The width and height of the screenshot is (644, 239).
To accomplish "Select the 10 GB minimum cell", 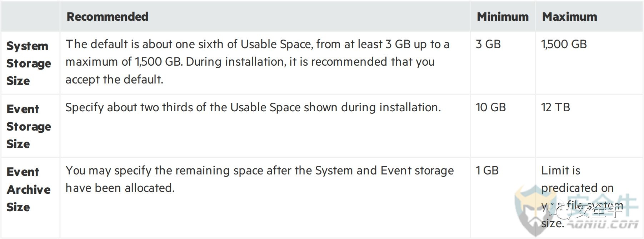I will (491, 107).
